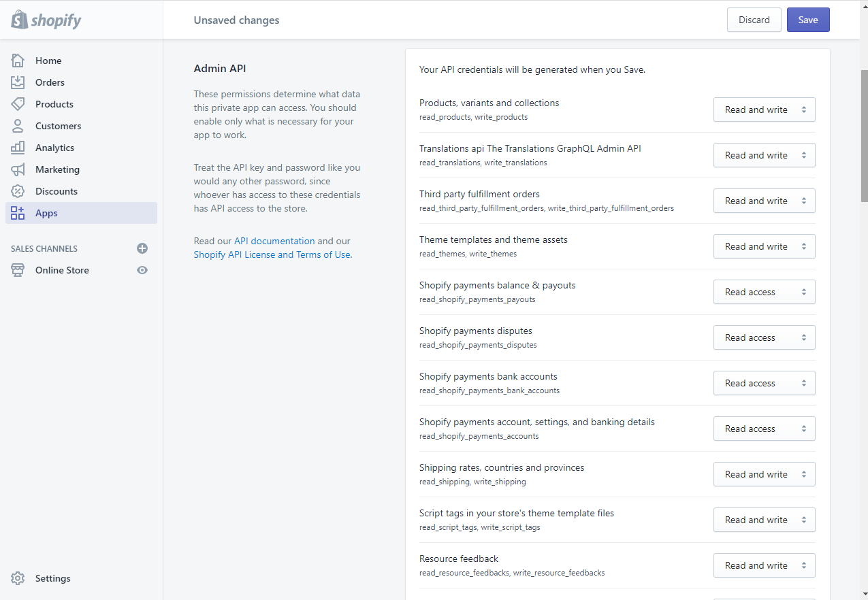Click the Orders inbox icon

[x=18, y=82]
